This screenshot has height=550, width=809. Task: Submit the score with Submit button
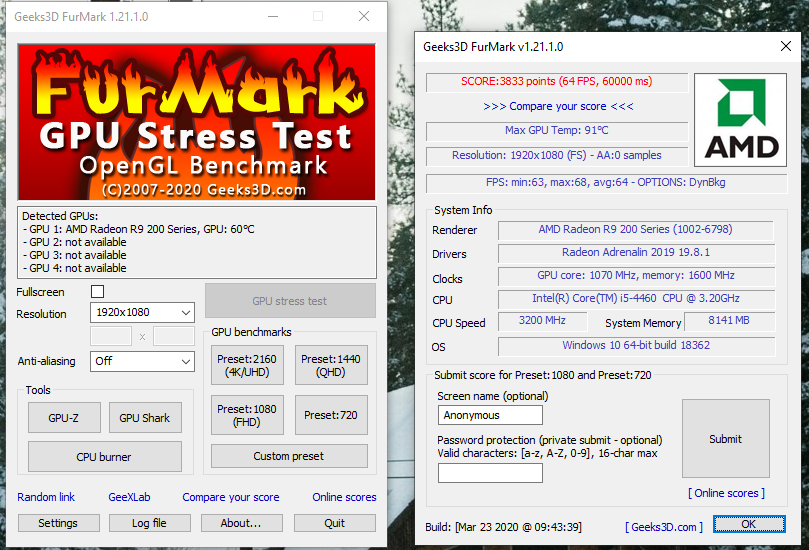coord(726,439)
